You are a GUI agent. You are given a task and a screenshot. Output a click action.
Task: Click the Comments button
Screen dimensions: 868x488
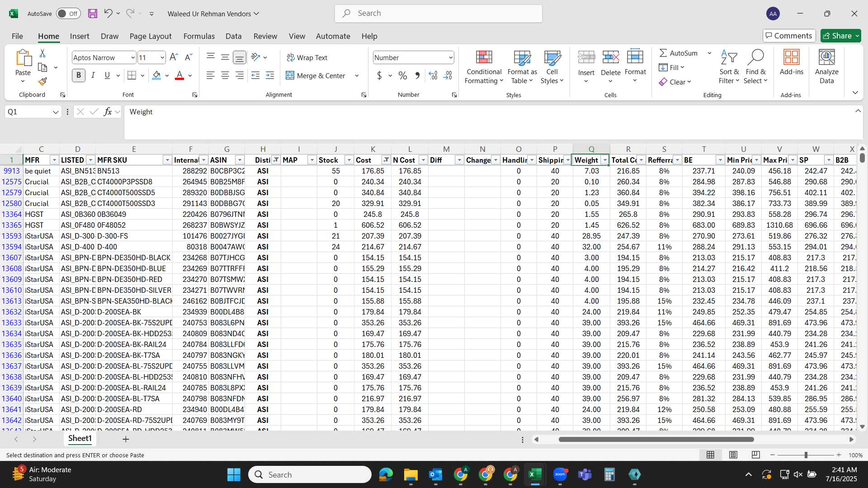(x=789, y=36)
